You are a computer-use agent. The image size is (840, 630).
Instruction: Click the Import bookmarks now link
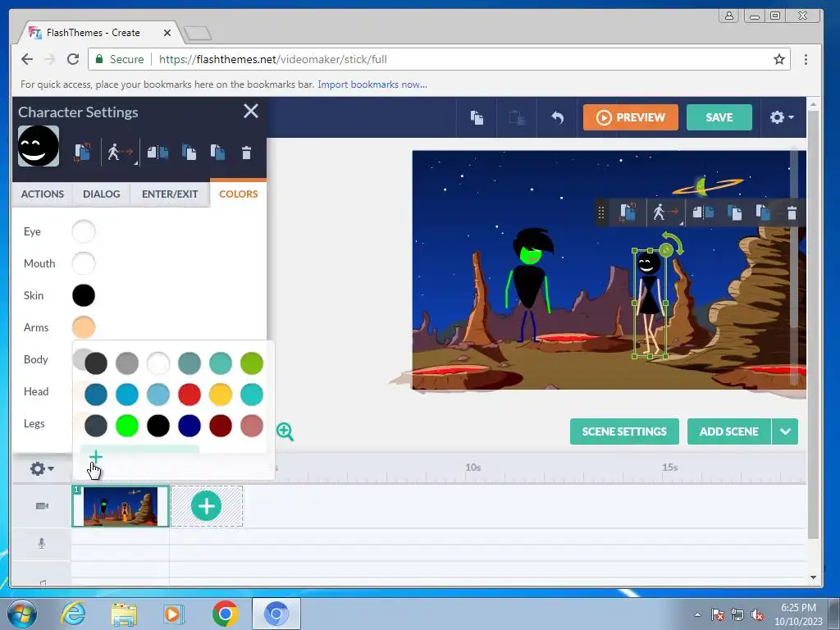coord(372,84)
